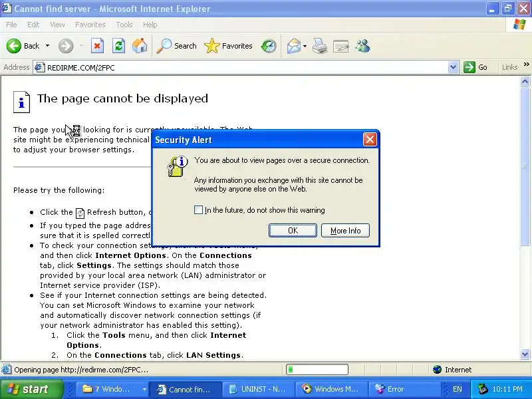The width and height of the screenshot is (532, 399).
Task: Open the File menu
Action: click(x=11, y=25)
